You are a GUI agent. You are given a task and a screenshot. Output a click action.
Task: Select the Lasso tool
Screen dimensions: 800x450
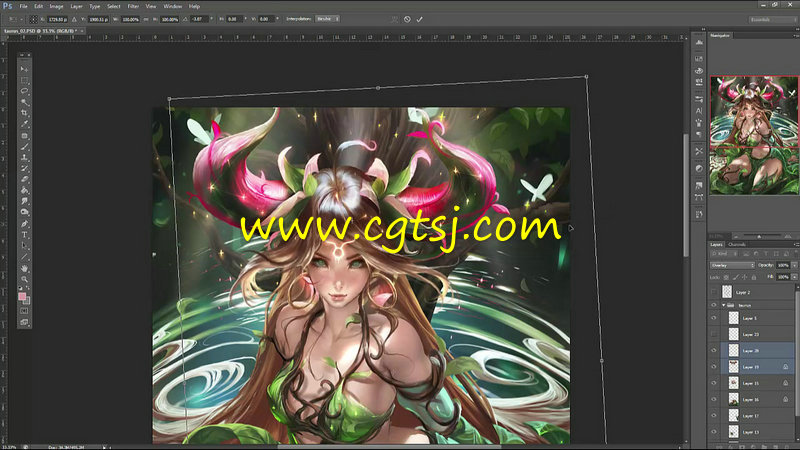(x=24, y=91)
